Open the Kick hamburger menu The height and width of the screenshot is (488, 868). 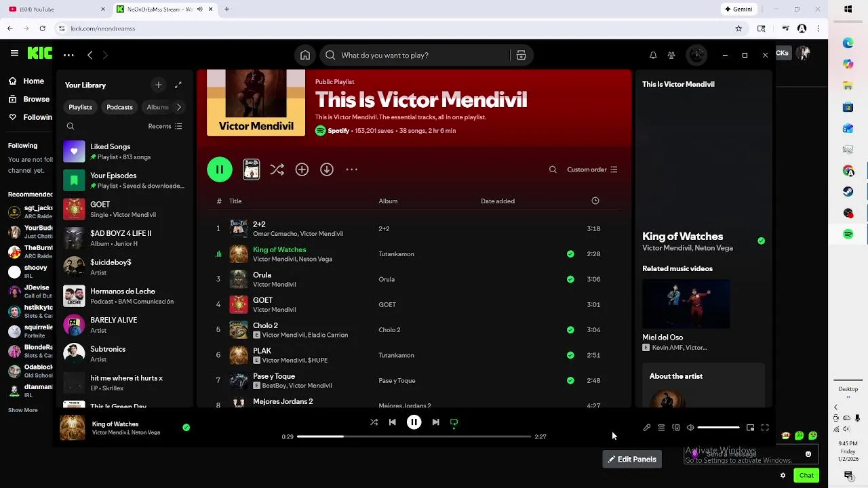click(14, 54)
